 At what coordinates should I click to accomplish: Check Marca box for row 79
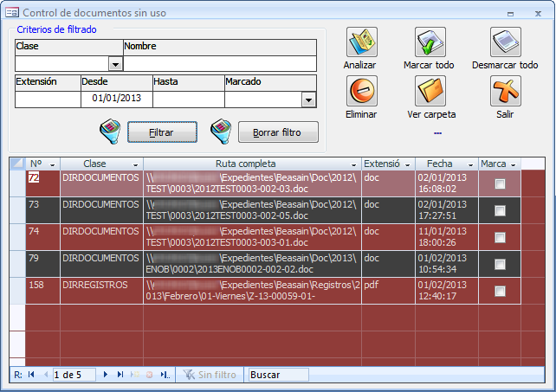click(500, 264)
